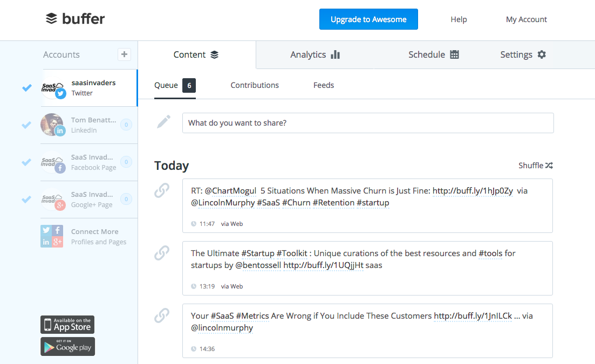Click link icon beside ChartMogul post
Image resolution: width=595 pixels, height=364 pixels.
tap(162, 190)
